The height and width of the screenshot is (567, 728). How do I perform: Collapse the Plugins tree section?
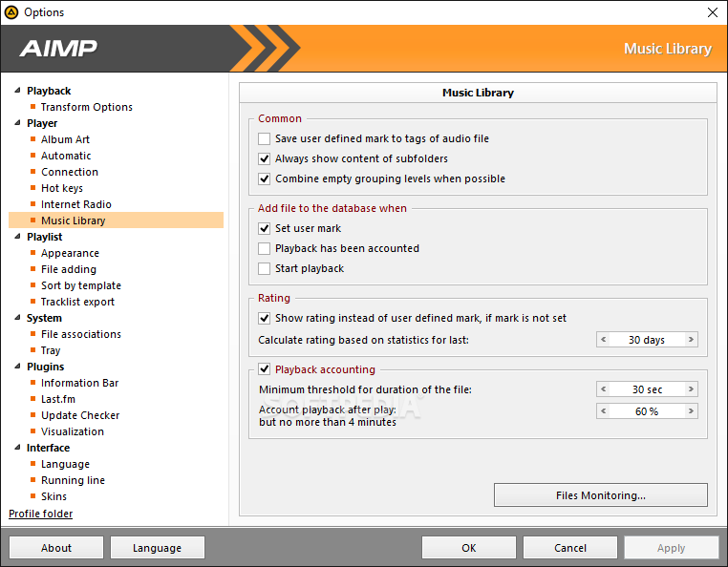pyautogui.click(x=17, y=367)
